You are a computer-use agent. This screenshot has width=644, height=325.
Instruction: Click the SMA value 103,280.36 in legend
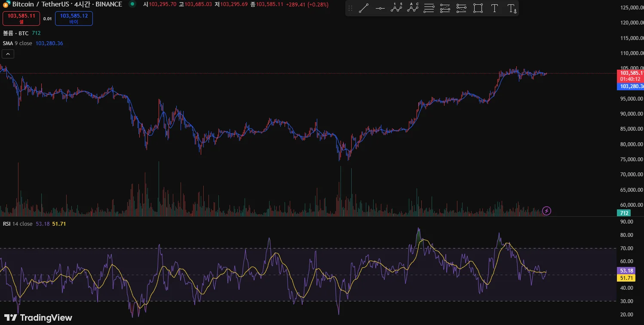(49, 43)
